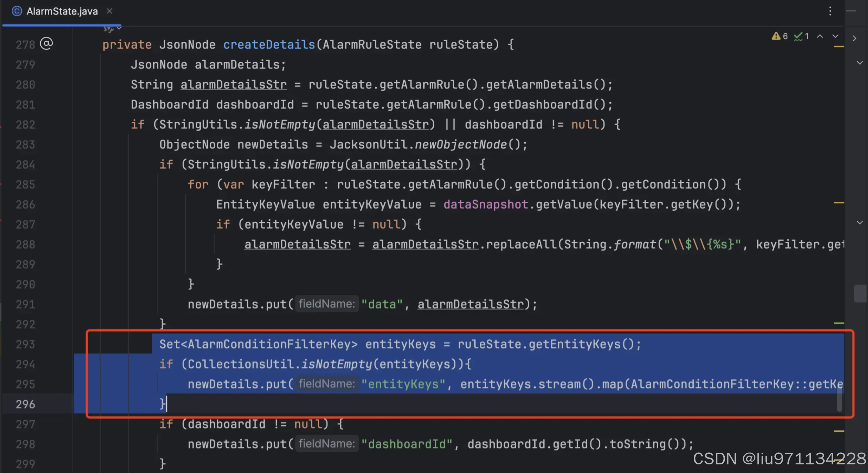Click the Java class icon on AlarmState tab
The image size is (868, 473).
[x=17, y=11]
